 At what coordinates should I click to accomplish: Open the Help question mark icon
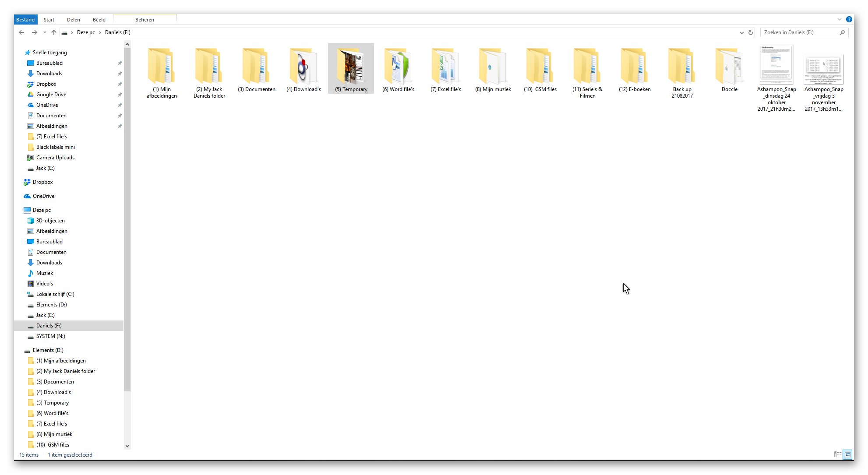coord(849,19)
